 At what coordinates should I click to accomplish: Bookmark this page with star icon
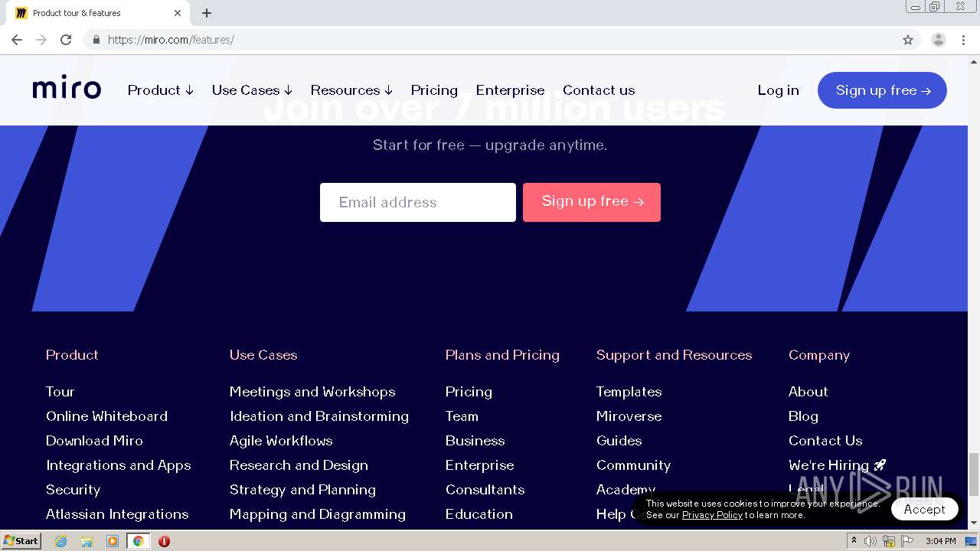point(908,40)
